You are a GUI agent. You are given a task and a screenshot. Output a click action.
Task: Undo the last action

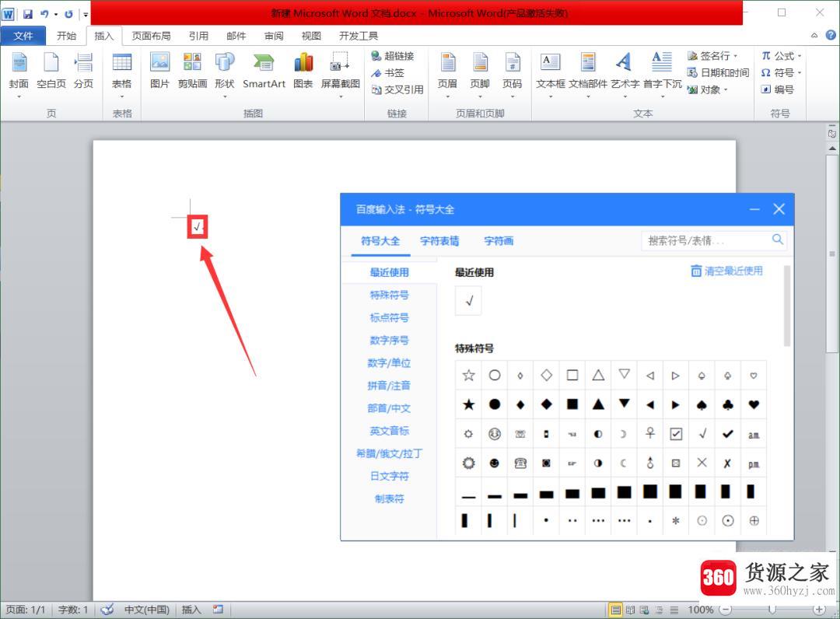click(44, 14)
